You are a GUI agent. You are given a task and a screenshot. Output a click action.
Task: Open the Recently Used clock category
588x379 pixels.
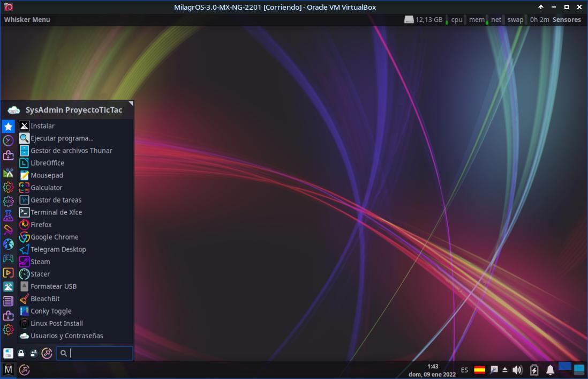(x=8, y=140)
